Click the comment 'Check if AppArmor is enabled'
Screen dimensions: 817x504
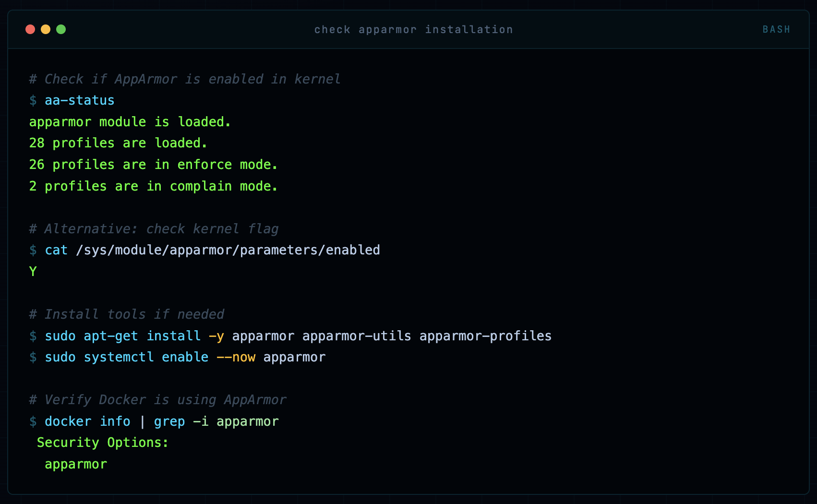click(x=185, y=79)
